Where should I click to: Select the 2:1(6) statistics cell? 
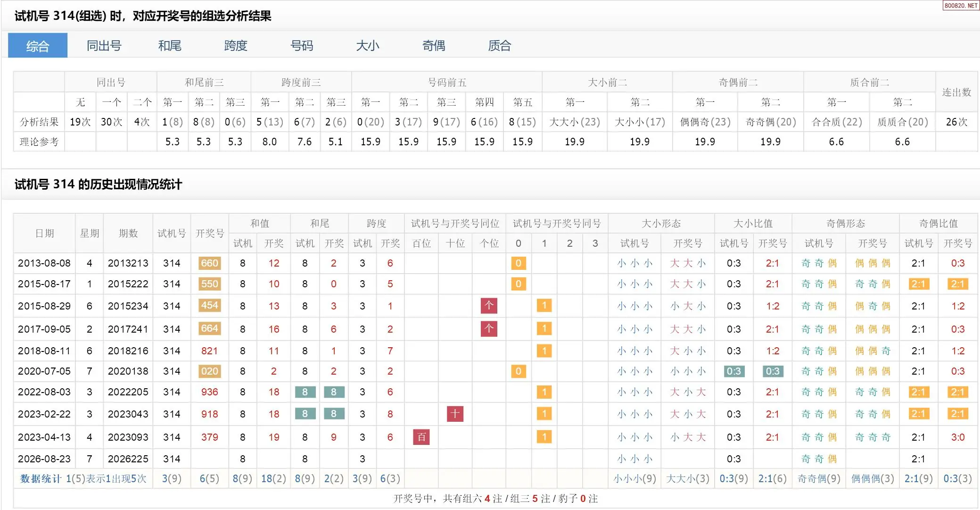pyautogui.click(x=773, y=479)
